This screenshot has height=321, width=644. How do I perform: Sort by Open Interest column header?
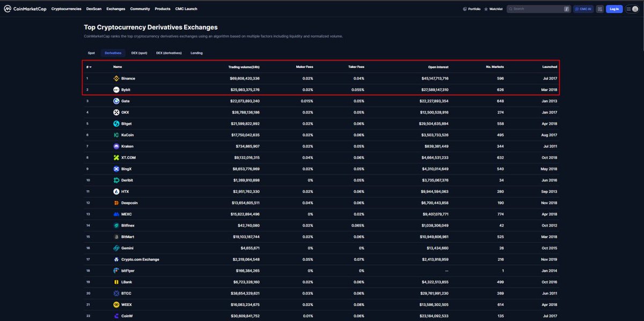(x=438, y=67)
